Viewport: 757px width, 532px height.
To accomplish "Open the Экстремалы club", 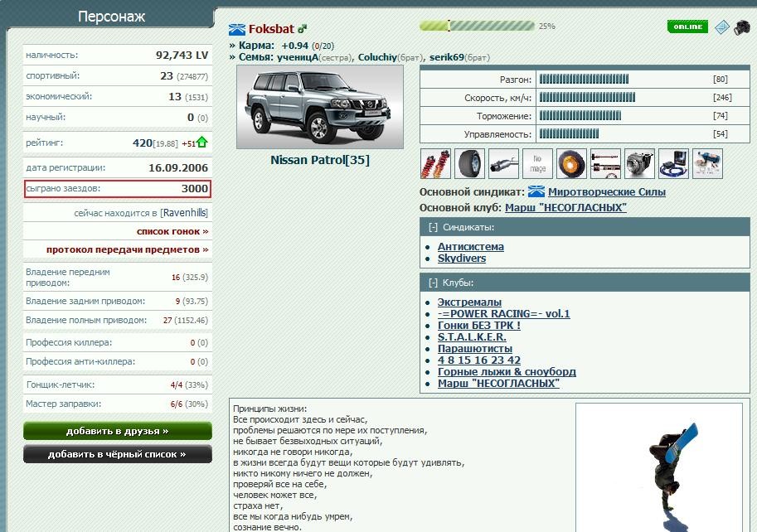I will pyautogui.click(x=469, y=302).
